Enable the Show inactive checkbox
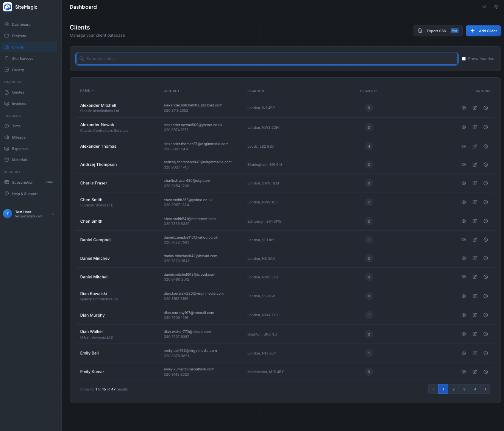The image size is (504, 431). (464, 58)
